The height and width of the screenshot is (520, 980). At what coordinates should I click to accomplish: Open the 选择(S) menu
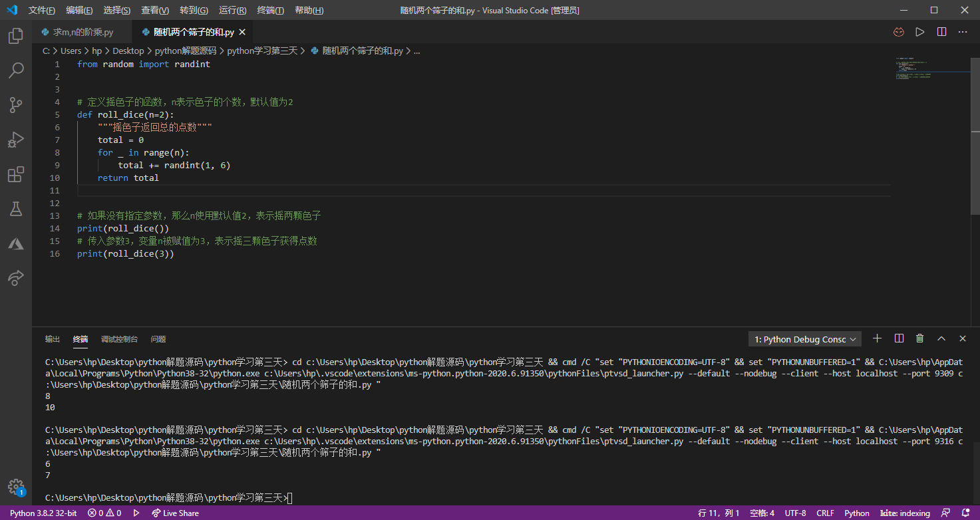117,10
